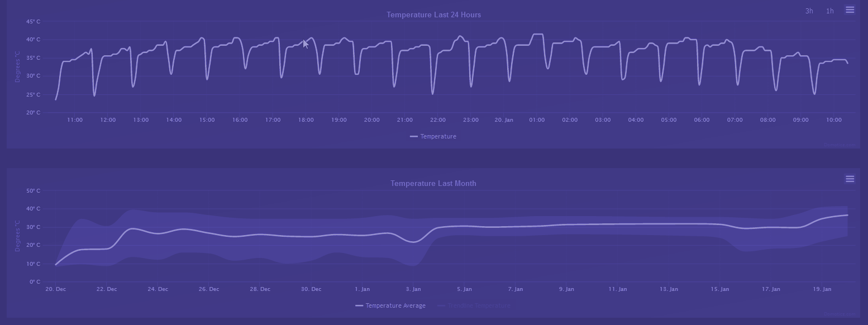Click the 15. Jan label on monthly axis

coord(720,289)
